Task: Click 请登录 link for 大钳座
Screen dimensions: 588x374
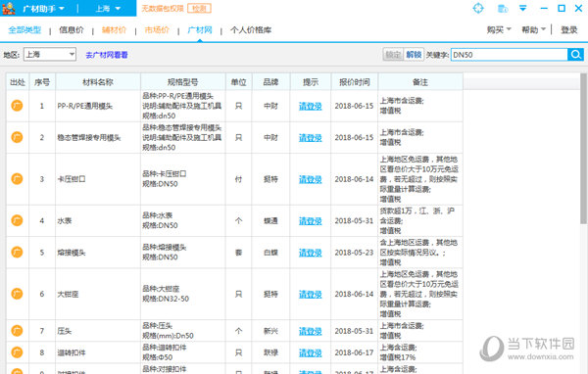Action: coord(310,294)
